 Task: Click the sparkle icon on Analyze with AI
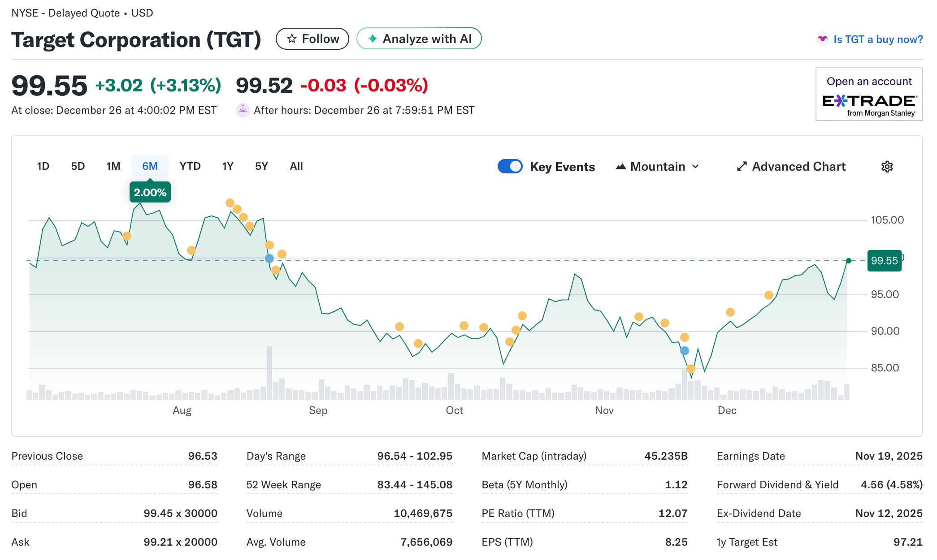373,39
